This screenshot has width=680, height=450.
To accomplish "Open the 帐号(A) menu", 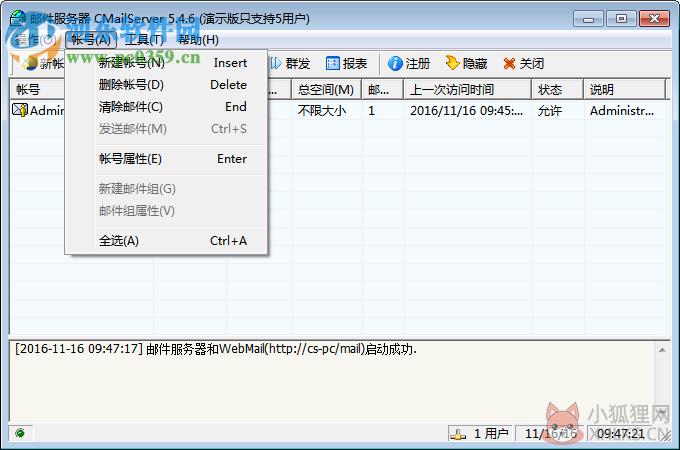I will 91,40.
